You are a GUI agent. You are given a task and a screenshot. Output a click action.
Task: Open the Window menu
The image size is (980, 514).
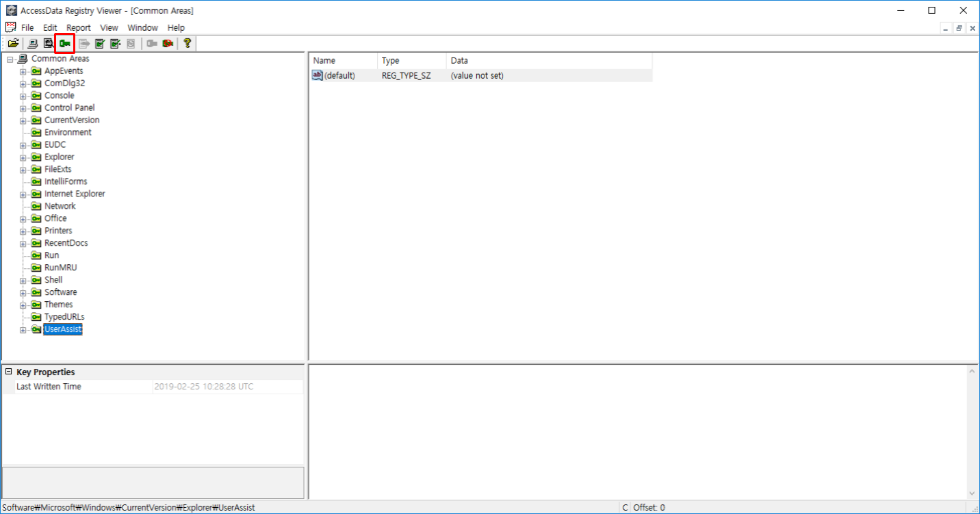[142, 27]
